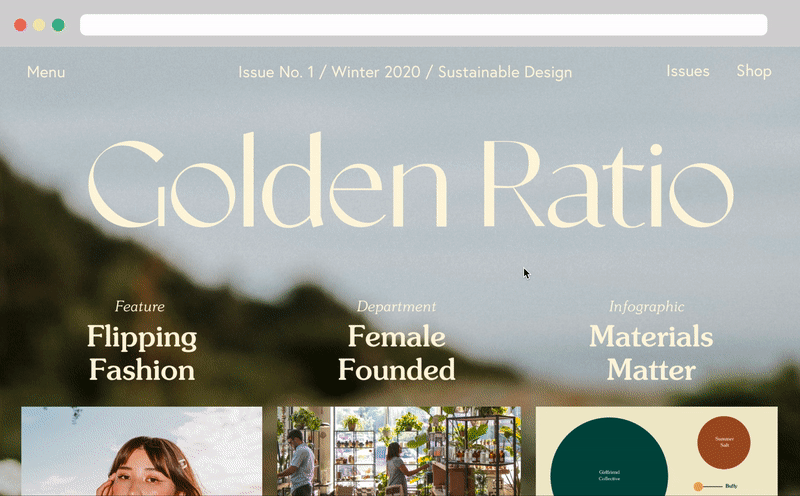Screen dimensions: 800x496
Task: Click the woman portrait thumbnail
Action: click(x=142, y=451)
